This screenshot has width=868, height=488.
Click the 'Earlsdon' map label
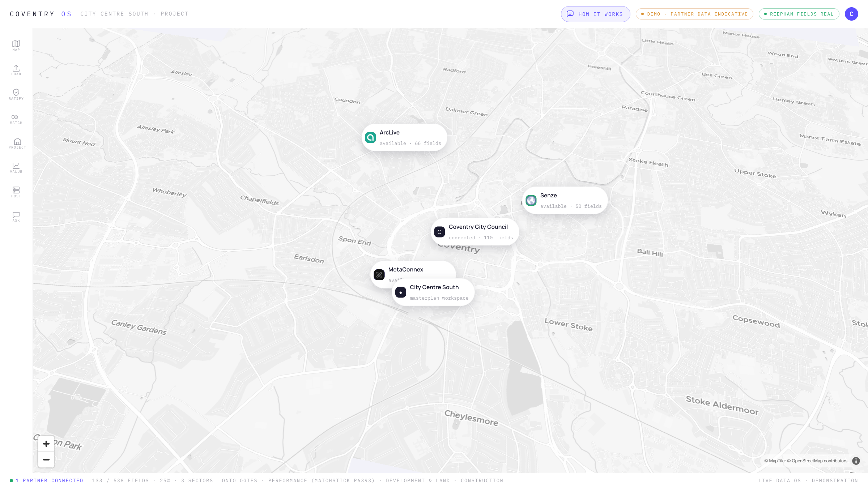(x=309, y=258)
